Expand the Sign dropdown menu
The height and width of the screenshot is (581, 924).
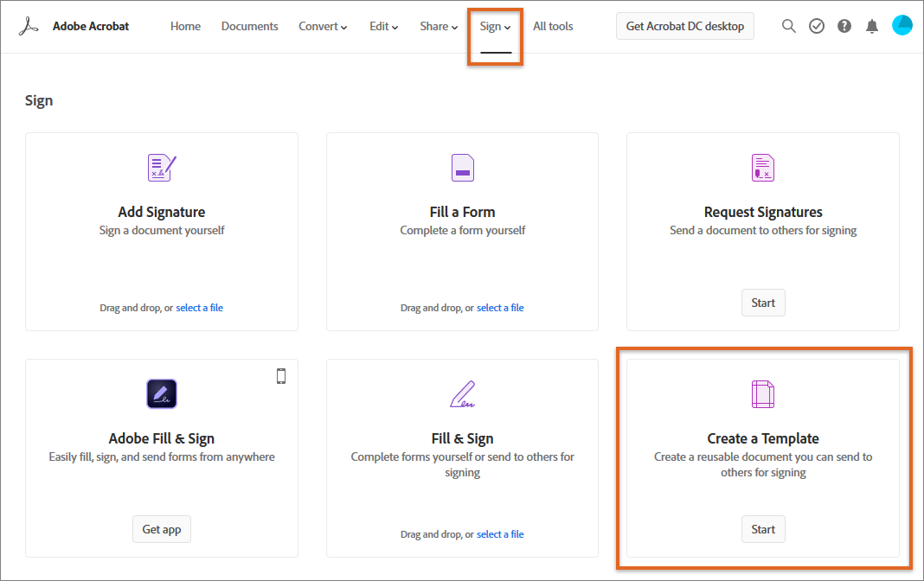coord(494,26)
